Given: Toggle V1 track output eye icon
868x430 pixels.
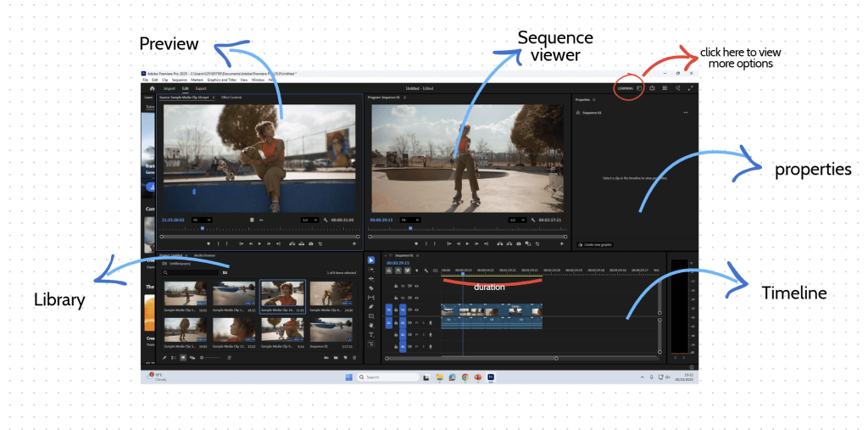Looking at the screenshot, I should (417, 310).
